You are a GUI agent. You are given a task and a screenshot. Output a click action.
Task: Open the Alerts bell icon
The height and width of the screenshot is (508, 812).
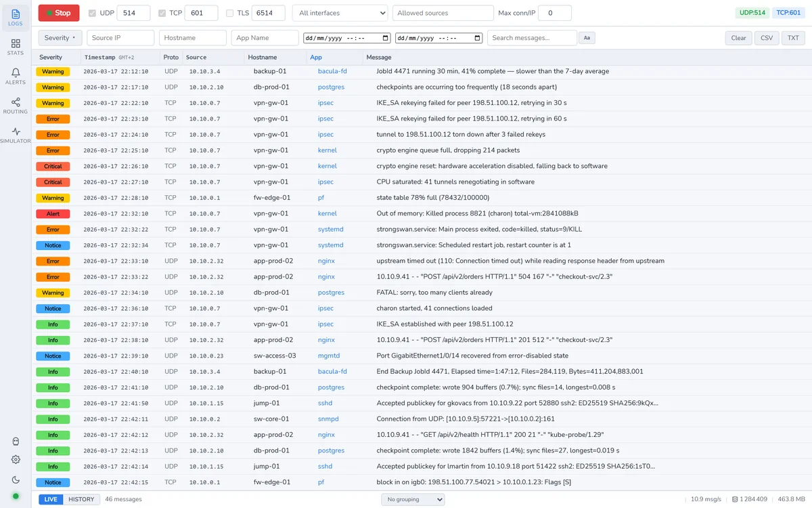coord(16,76)
